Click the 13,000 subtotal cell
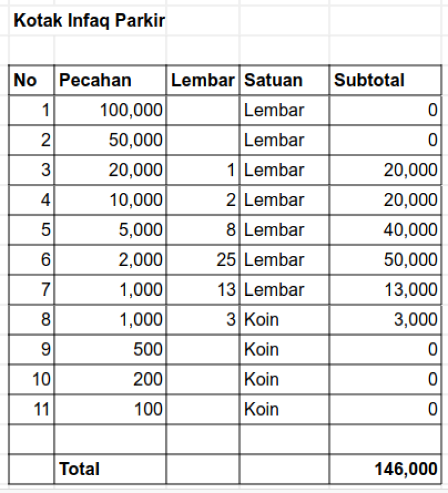The height and width of the screenshot is (493, 448). point(385,290)
